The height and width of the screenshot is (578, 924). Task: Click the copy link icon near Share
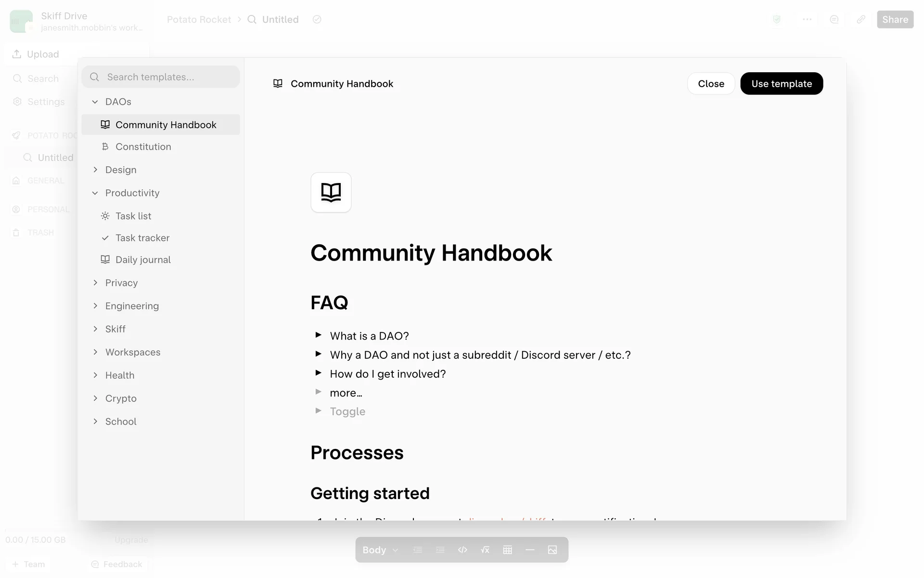pos(861,19)
